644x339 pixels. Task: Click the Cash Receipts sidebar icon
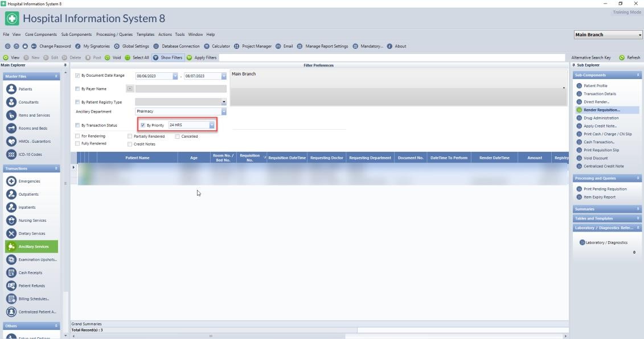[x=11, y=272]
